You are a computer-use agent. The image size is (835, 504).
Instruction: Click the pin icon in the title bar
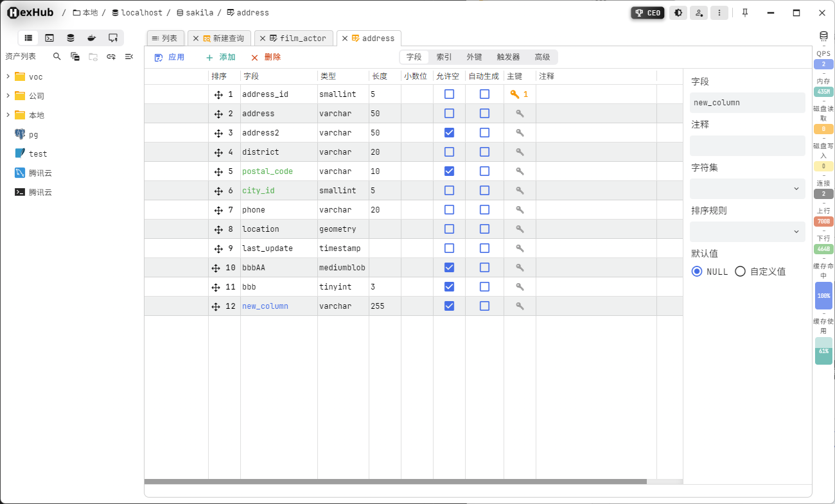[x=744, y=12]
